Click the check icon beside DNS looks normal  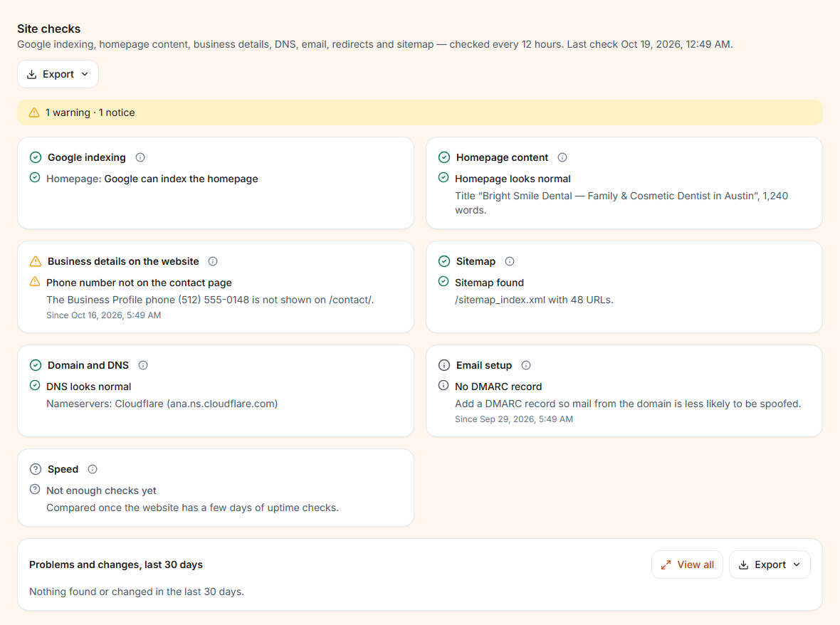pyautogui.click(x=35, y=385)
